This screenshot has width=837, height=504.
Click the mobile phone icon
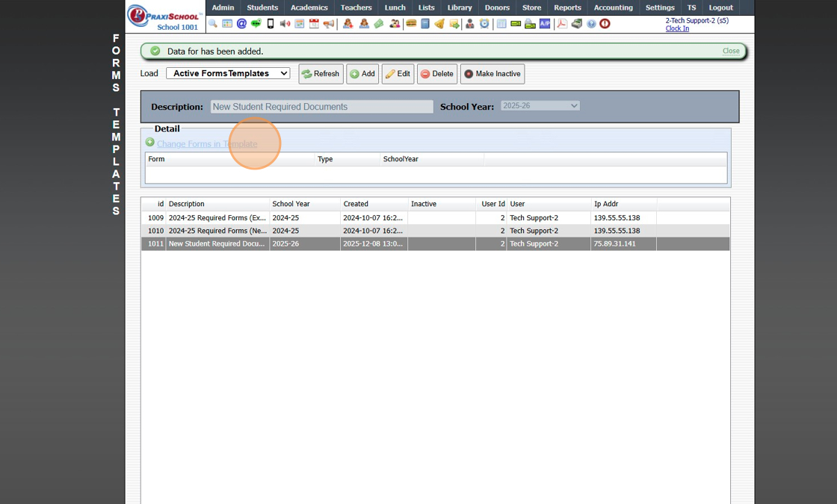coord(271,23)
